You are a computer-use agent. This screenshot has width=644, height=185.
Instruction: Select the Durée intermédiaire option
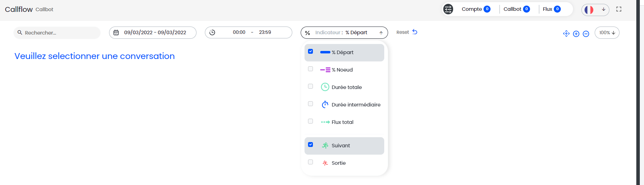(356, 105)
